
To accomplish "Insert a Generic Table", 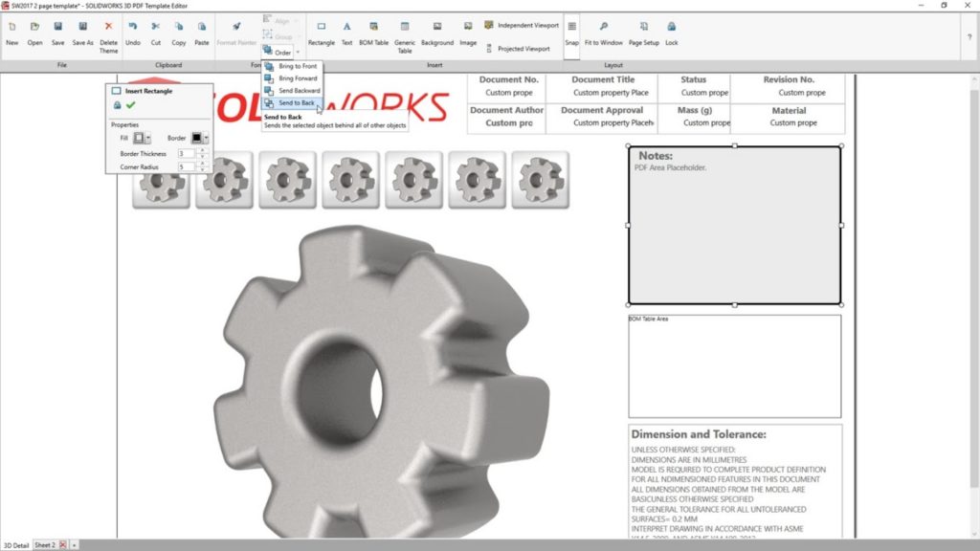I will pos(405,37).
